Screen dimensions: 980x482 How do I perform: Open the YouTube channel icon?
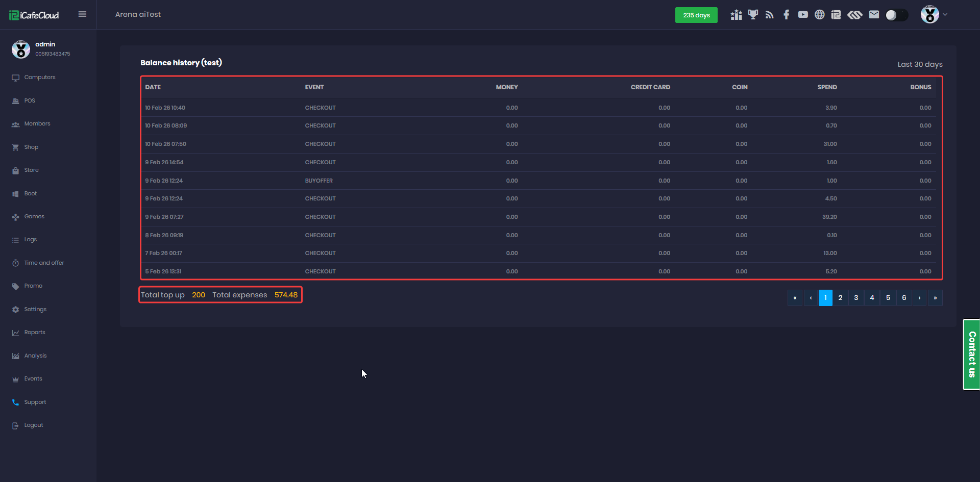803,15
